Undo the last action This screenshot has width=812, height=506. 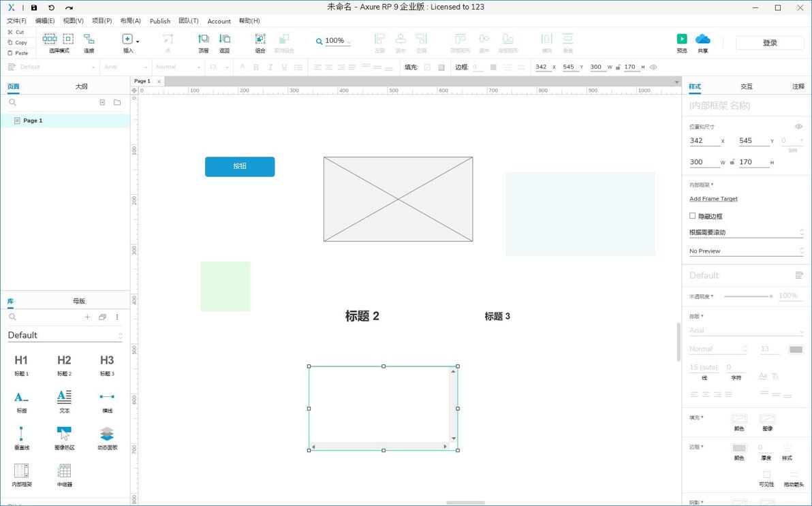tap(51, 7)
